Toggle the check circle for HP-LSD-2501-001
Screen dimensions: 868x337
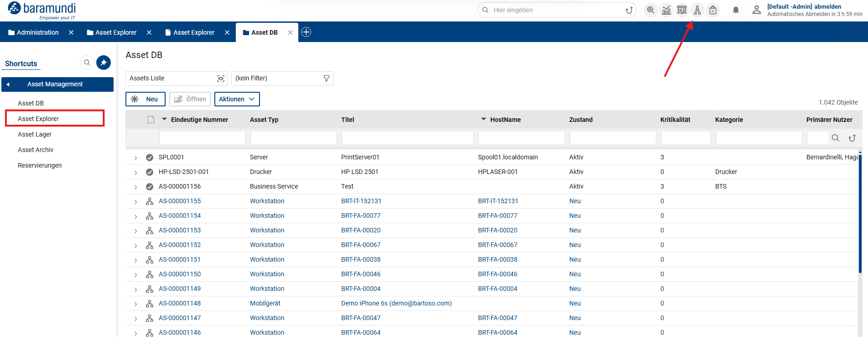[150, 172]
